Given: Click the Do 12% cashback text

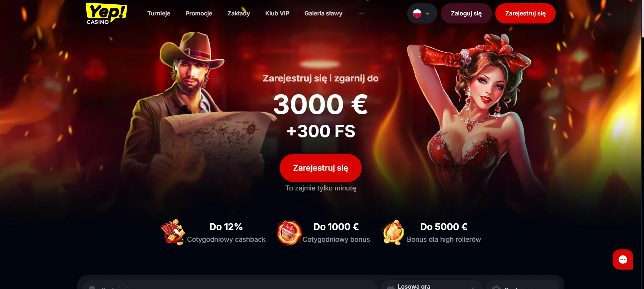Looking at the screenshot, I should pyautogui.click(x=226, y=227).
